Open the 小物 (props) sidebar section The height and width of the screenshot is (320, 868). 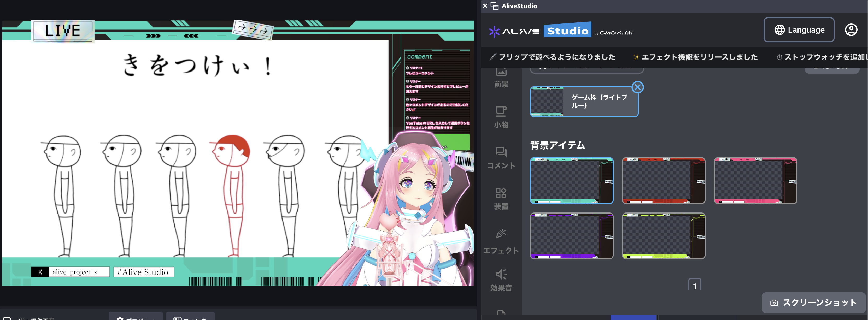coord(501,117)
